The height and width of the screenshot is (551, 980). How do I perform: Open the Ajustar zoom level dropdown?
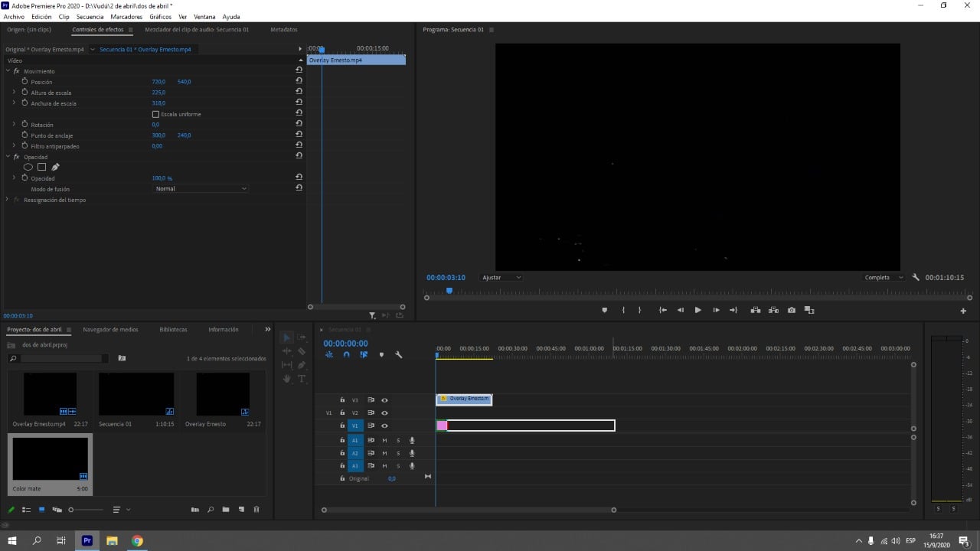coord(501,277)
